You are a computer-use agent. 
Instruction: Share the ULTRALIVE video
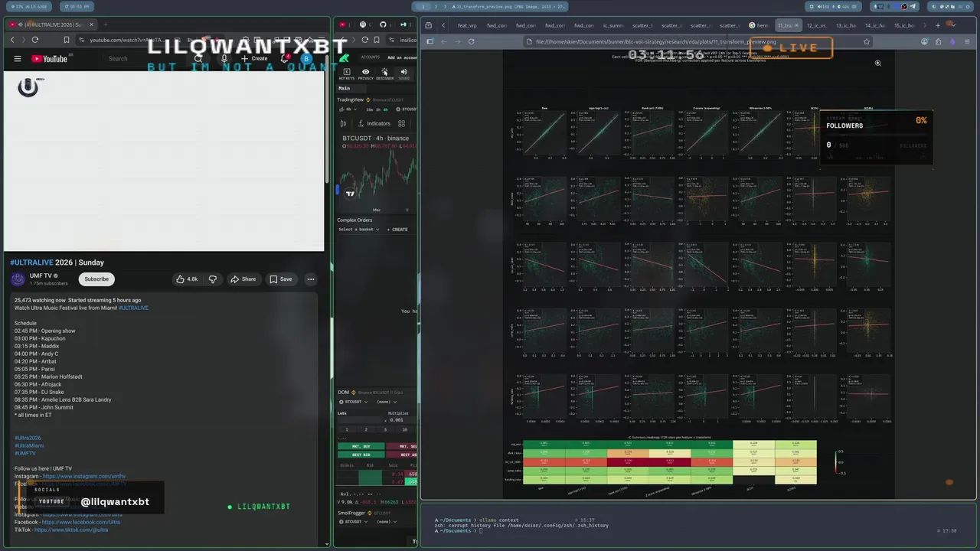point(243,279)
